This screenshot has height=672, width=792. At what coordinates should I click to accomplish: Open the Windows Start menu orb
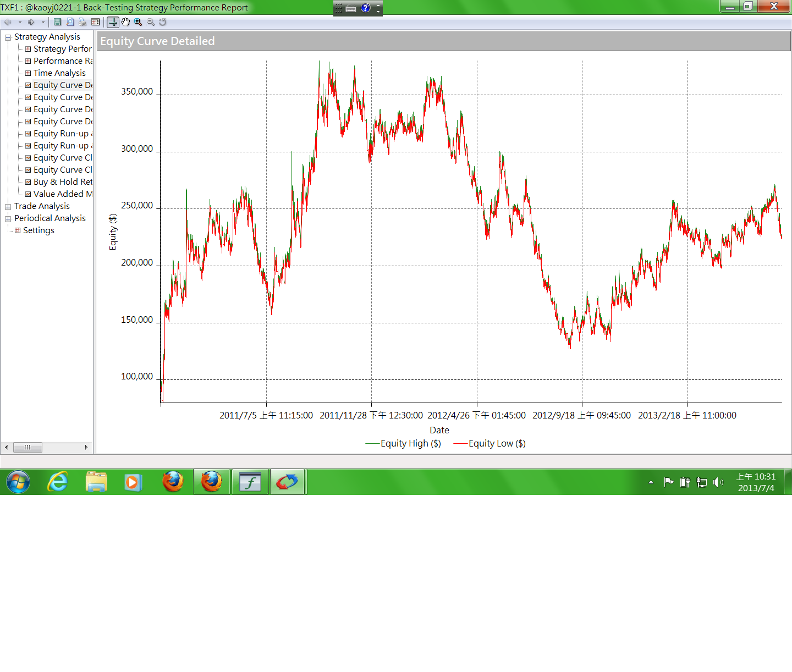[18, 482]
